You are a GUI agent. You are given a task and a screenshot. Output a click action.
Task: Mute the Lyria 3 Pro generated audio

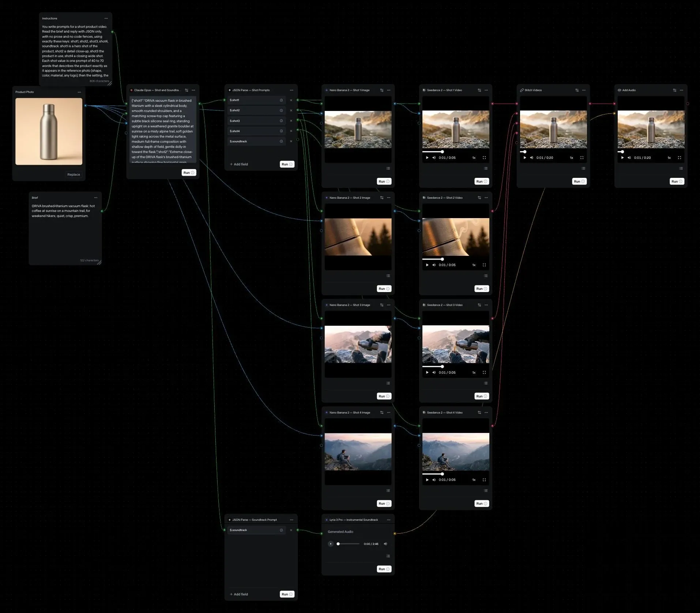[385, 544]
